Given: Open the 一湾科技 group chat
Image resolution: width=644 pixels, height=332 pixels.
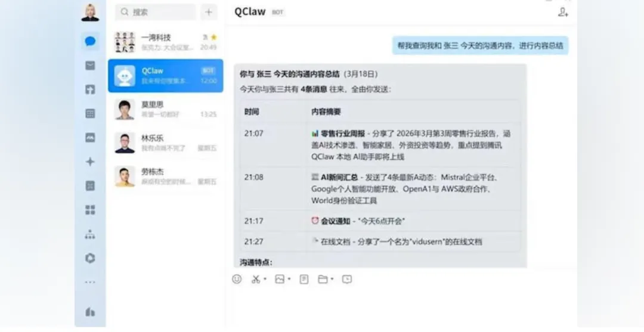Looking at the screenshot, I should click(166, 42).
